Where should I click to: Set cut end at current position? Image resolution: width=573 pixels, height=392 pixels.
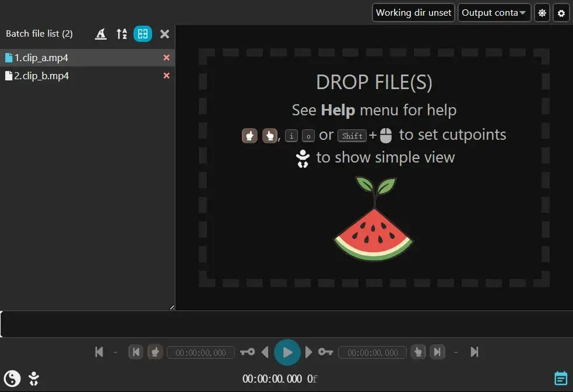click(418, 352)
